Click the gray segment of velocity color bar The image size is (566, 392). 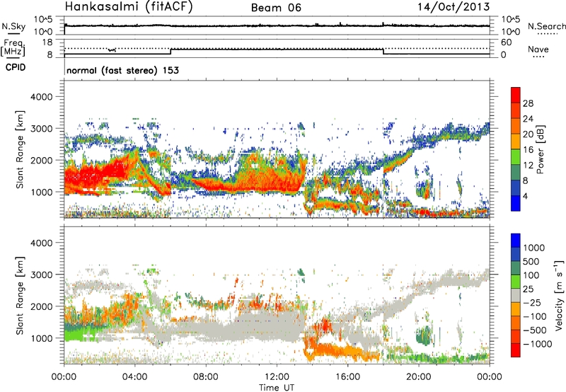click(516, 296)
